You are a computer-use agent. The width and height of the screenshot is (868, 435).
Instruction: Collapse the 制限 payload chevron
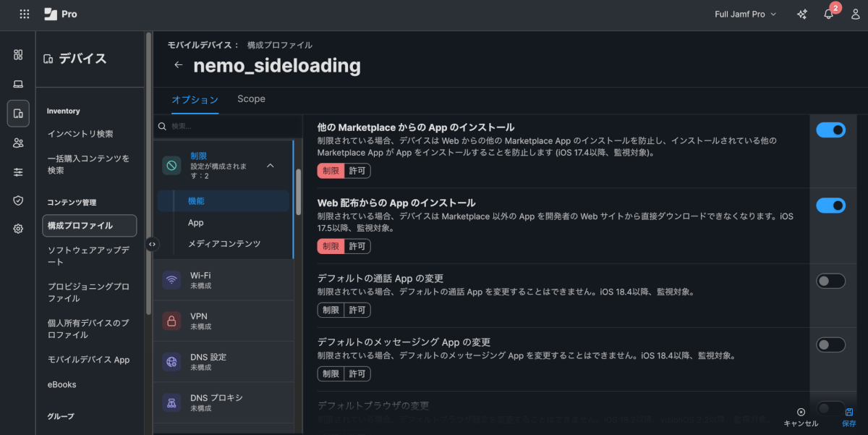[271, 166]
